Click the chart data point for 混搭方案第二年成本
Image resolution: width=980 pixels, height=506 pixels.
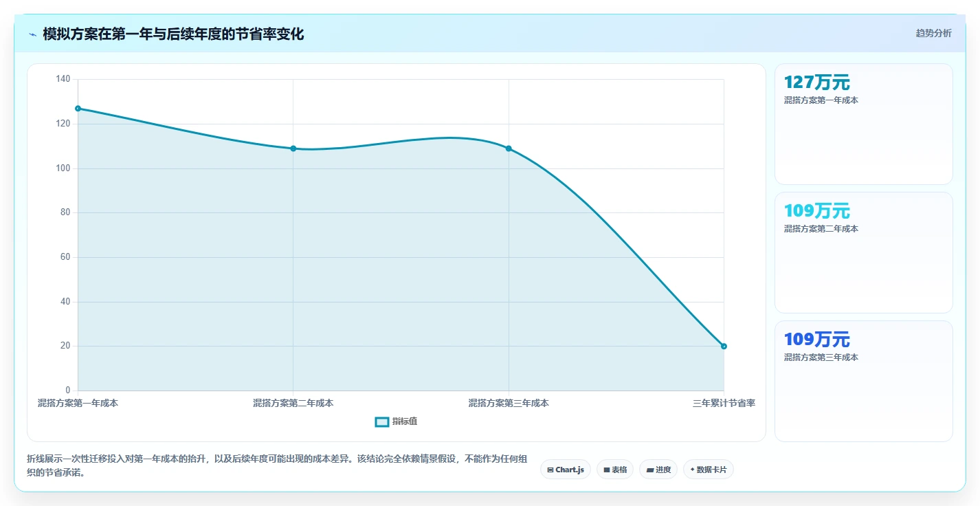[293, 148]
